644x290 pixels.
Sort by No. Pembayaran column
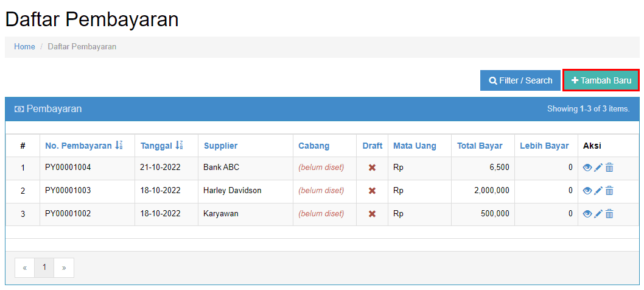[84, 146]
